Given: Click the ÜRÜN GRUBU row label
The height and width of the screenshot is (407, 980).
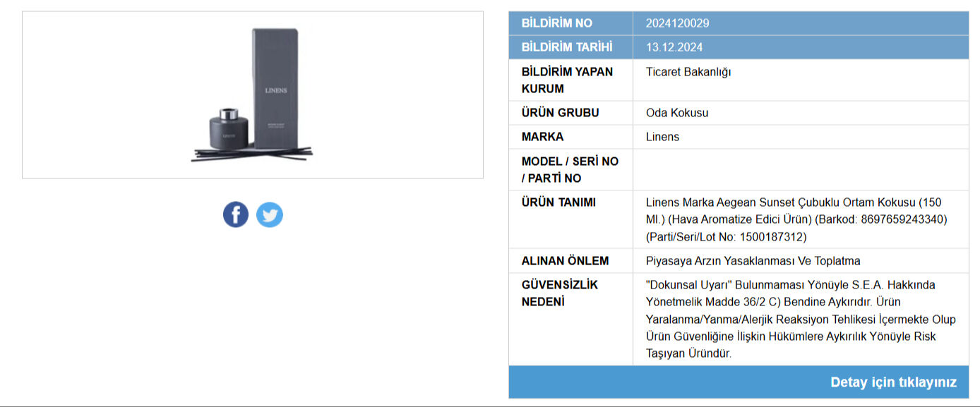Looking at the screenshot, I should point(560,113).
